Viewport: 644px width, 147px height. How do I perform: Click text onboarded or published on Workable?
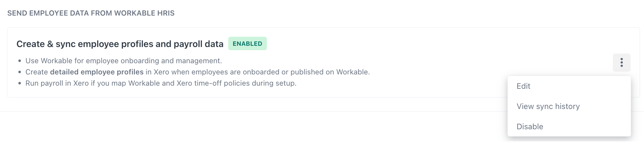pos(306,72)
